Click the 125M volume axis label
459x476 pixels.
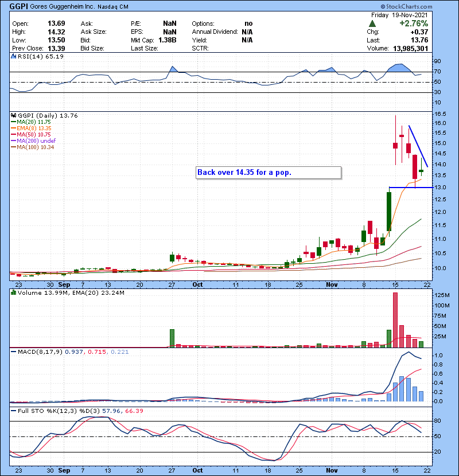442,295
